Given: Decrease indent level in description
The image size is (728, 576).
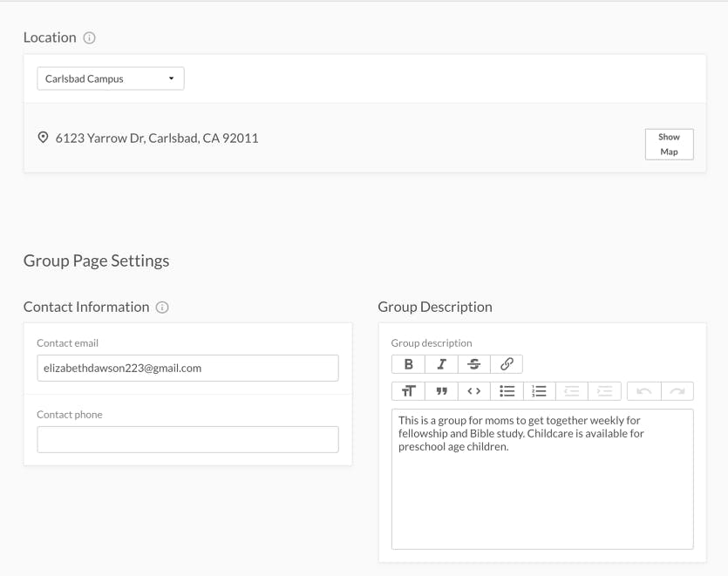Looking at the screenshot, I should 572,391.
